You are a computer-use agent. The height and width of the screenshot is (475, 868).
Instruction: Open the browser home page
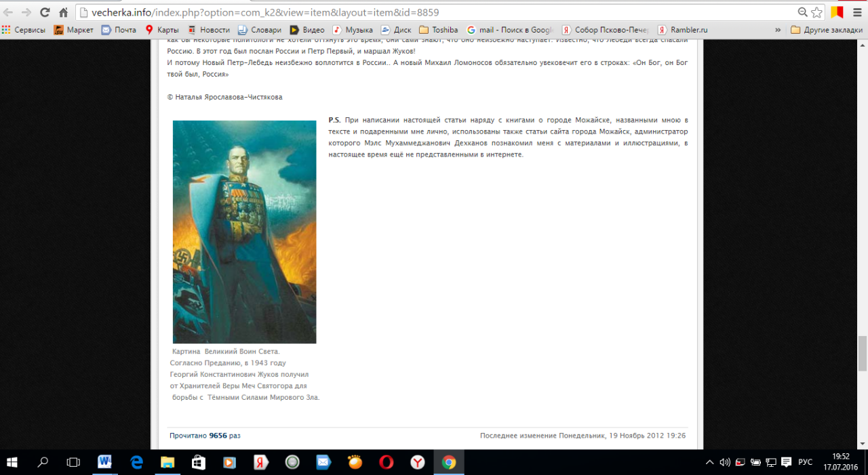[63, 12]
